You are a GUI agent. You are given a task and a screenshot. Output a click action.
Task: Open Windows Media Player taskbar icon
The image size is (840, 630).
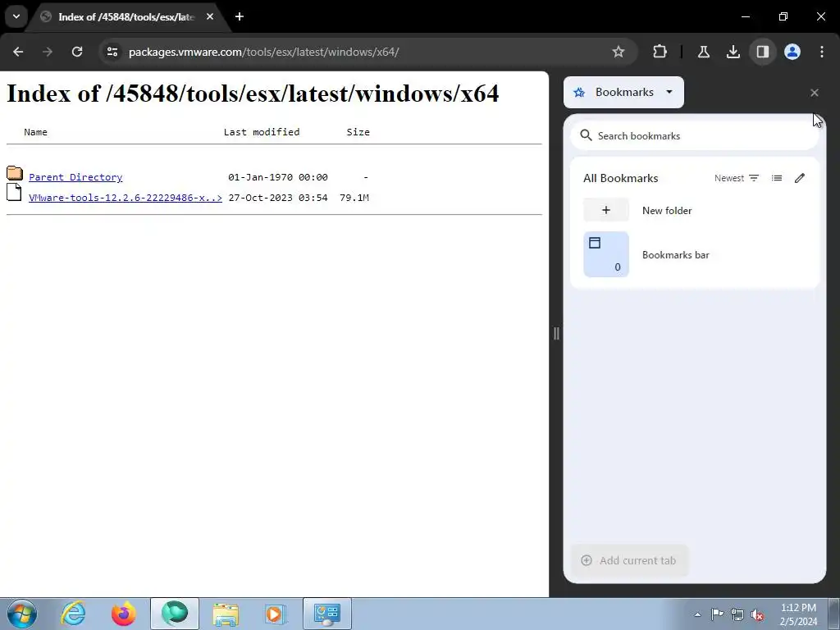coord(276,614)
